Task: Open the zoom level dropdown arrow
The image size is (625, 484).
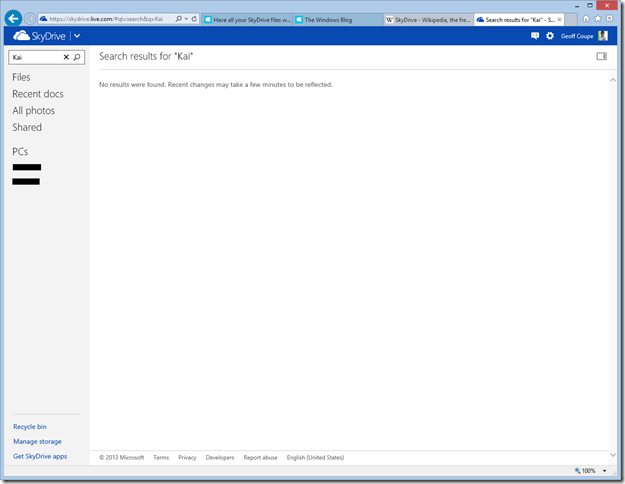Action: tap(605, 471)
